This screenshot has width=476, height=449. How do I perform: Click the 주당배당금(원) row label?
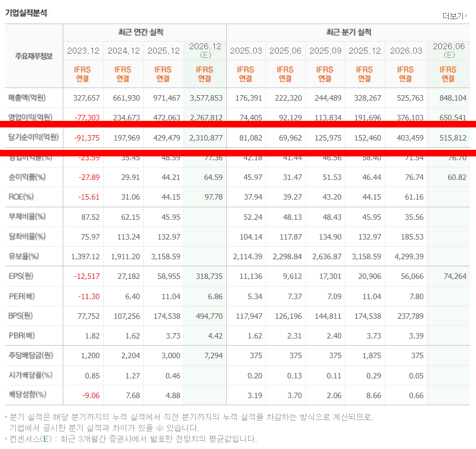[31, 355]
